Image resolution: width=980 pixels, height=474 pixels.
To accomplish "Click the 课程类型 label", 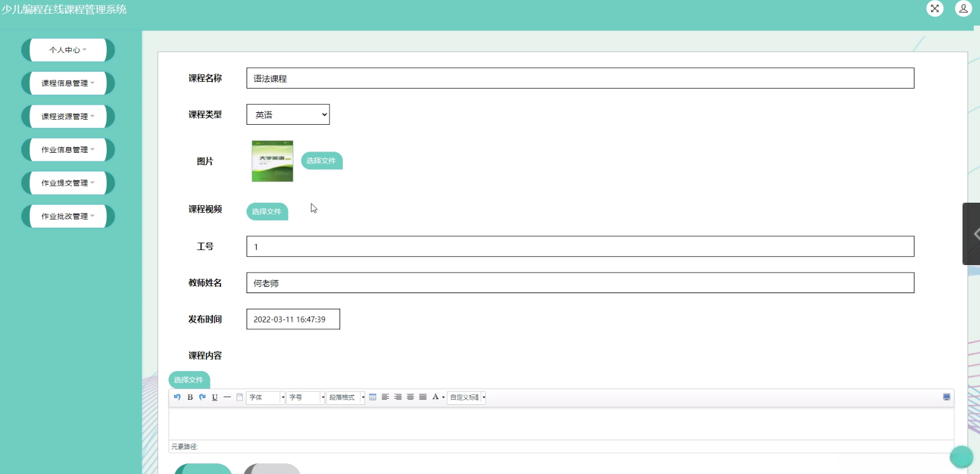I will (x=205, y=114).
